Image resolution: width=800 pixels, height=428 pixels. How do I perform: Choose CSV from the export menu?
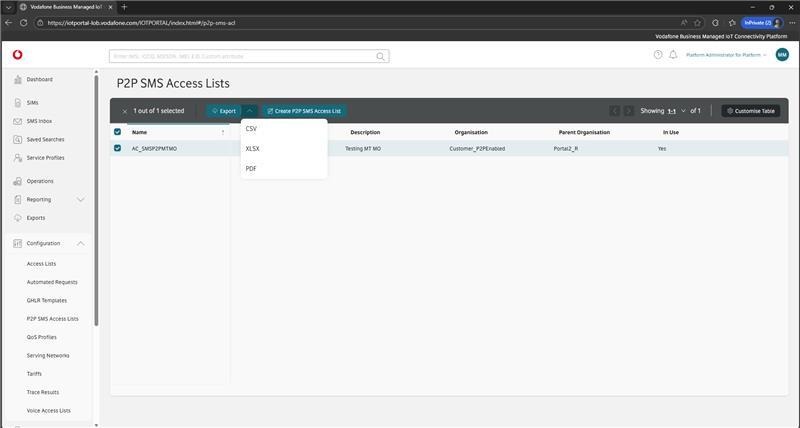pyautogui.click(x=251, y=129)
